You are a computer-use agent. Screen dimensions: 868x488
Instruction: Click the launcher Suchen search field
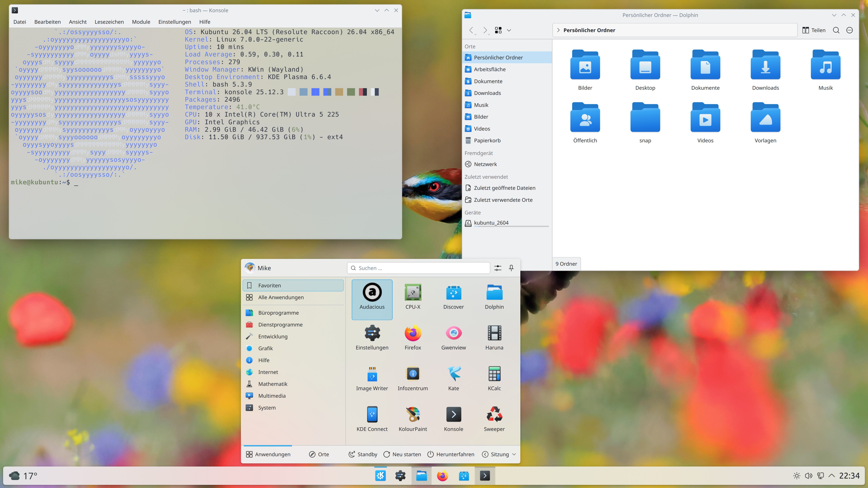pyautogui.click(x=418, y=268)
